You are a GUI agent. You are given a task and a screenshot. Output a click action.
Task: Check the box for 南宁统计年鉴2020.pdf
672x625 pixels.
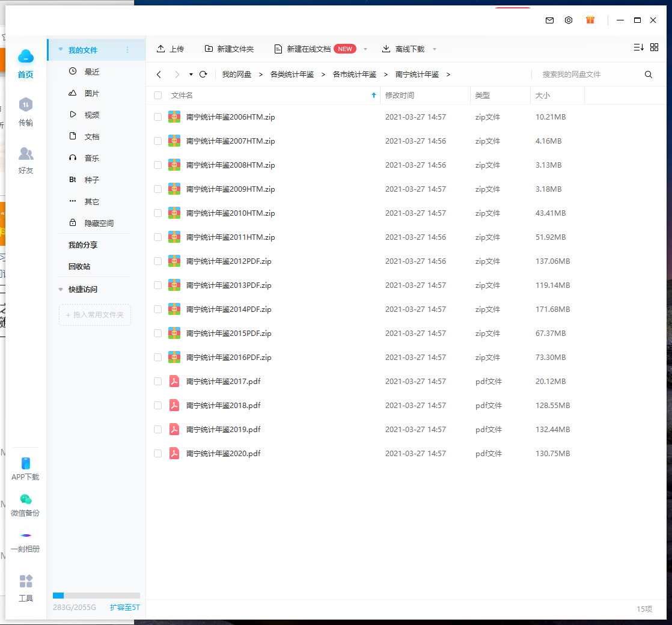pos(157,453)
